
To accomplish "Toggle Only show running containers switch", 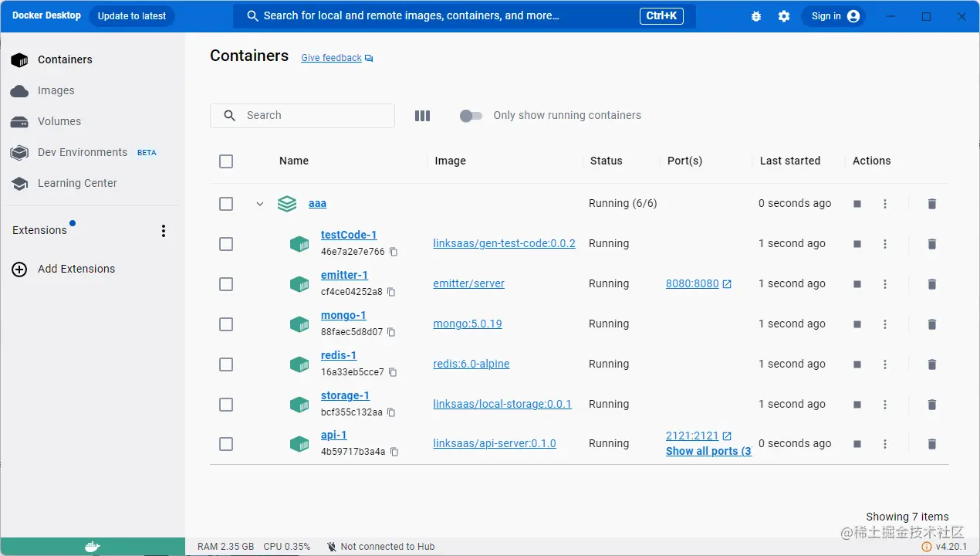I will point(471,116).
